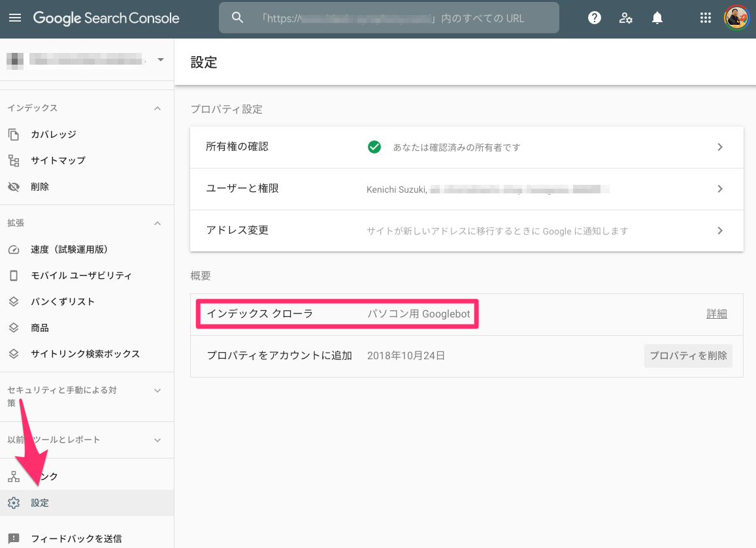Click the 商品 layers icon
Screen dimensions: 756x548
(x=14, y=328)
